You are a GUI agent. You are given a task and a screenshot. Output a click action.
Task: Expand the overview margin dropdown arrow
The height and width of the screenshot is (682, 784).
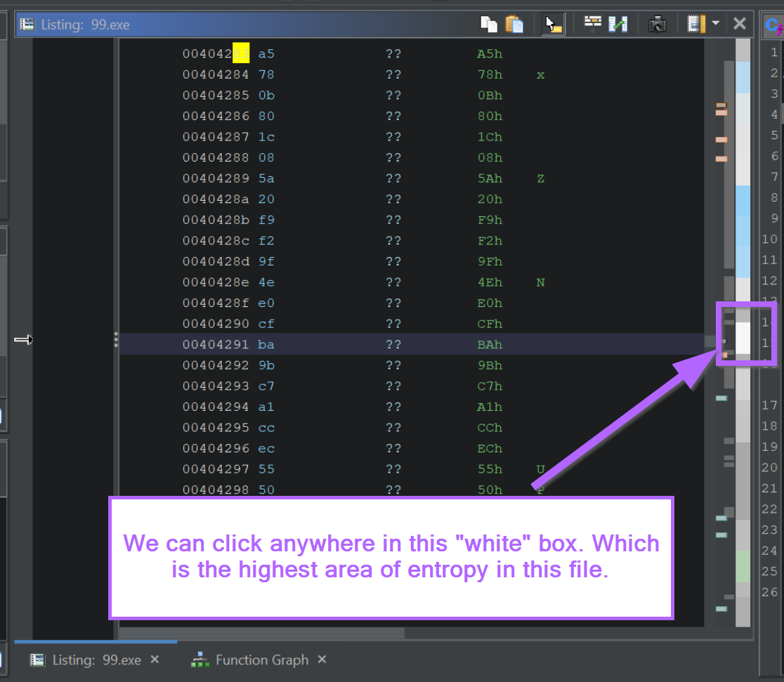[715, 24]
